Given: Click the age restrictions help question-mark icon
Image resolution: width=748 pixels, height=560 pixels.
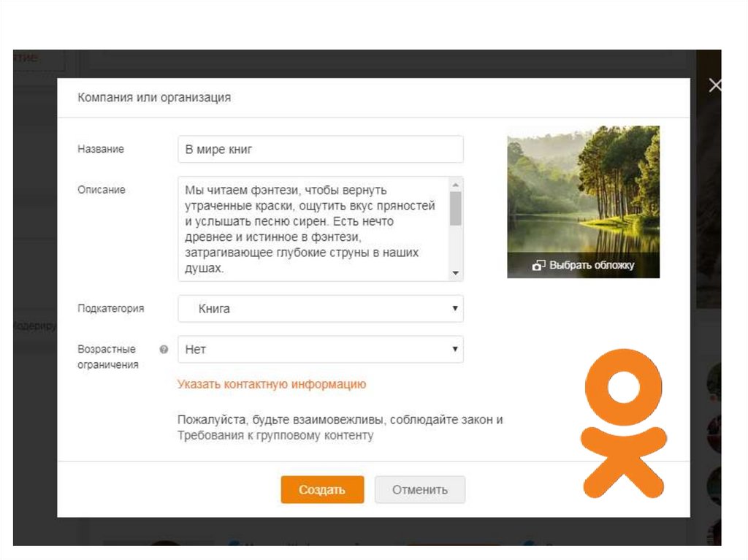Looking at the screenshot, I should pyautogui.click(x=164, y=350).
